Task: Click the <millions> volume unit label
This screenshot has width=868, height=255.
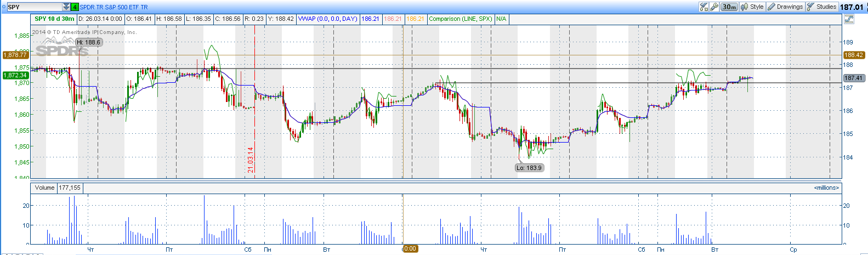Action: 826,188
